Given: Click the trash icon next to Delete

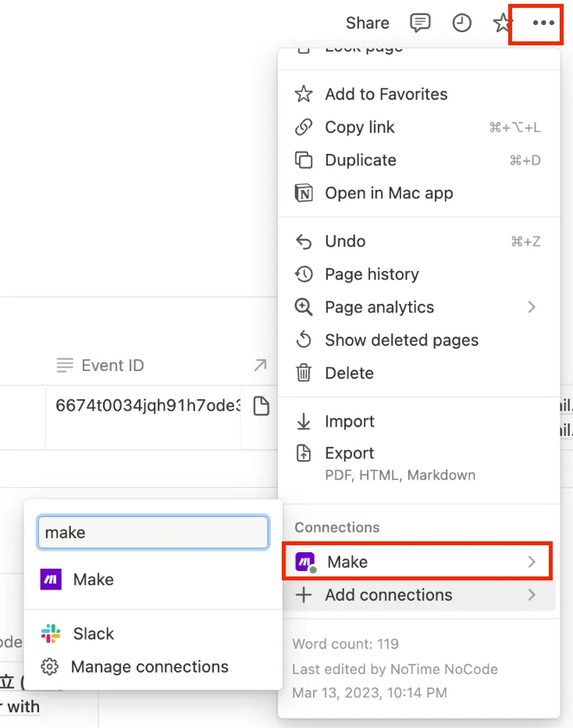Looking at the screenshot, I should (x=304, y=373).
